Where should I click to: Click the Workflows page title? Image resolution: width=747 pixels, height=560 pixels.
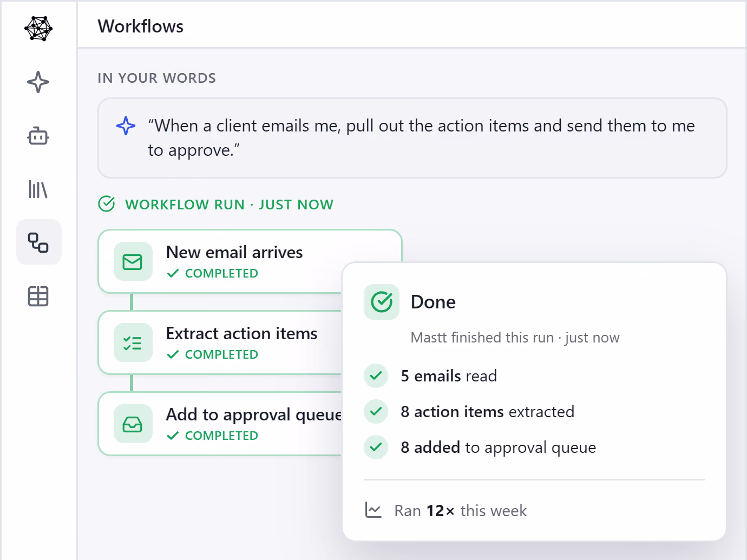click(x=141, y=27)
